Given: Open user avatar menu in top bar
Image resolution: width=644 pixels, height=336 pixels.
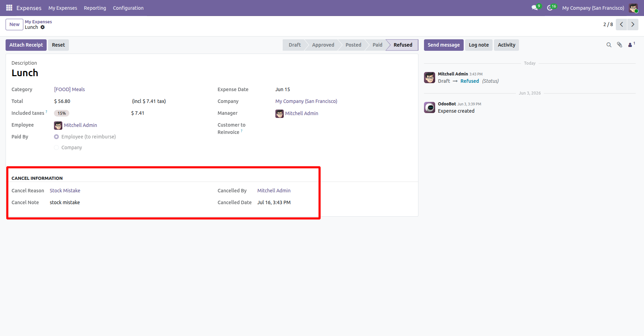Looking at the screenshot, I should point(633,8).
